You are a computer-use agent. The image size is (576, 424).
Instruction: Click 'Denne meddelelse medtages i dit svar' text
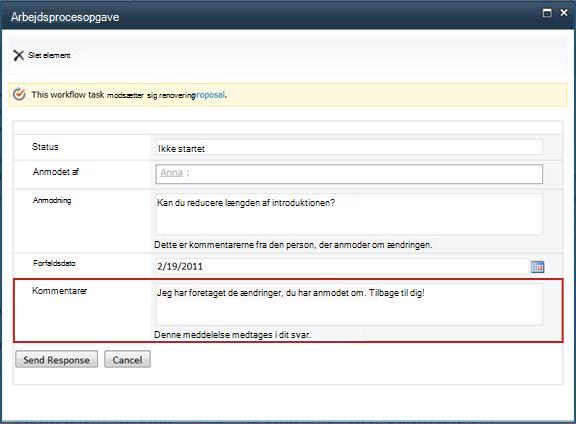tap(233, 335)
